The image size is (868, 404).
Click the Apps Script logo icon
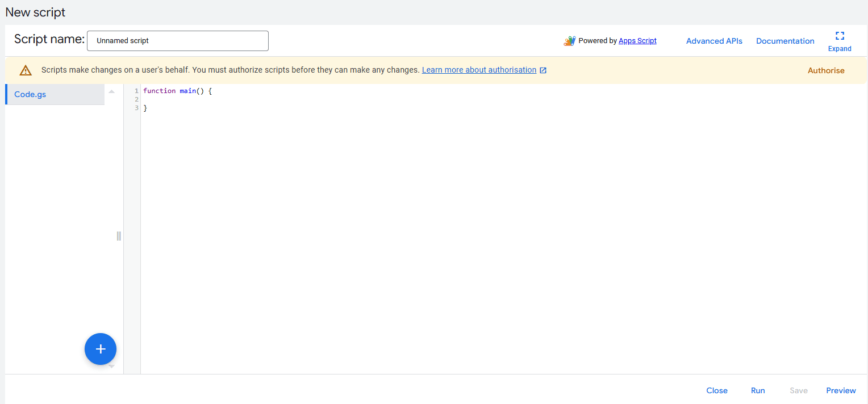click(x=569, y=40)
